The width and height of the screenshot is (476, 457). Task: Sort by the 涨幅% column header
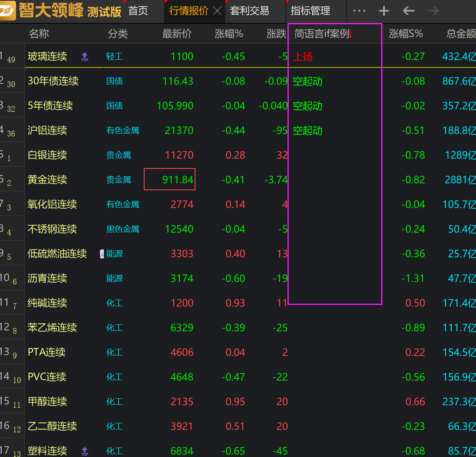[229, 34]
